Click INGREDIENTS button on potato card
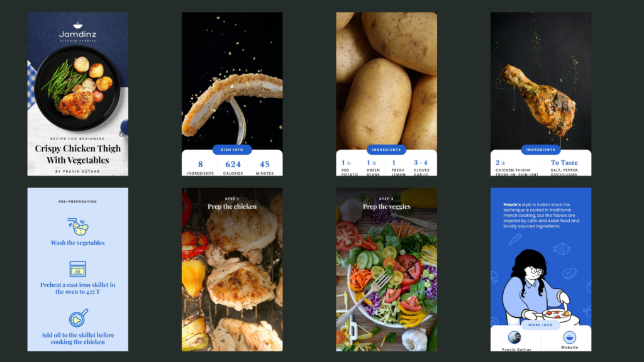 387,150
